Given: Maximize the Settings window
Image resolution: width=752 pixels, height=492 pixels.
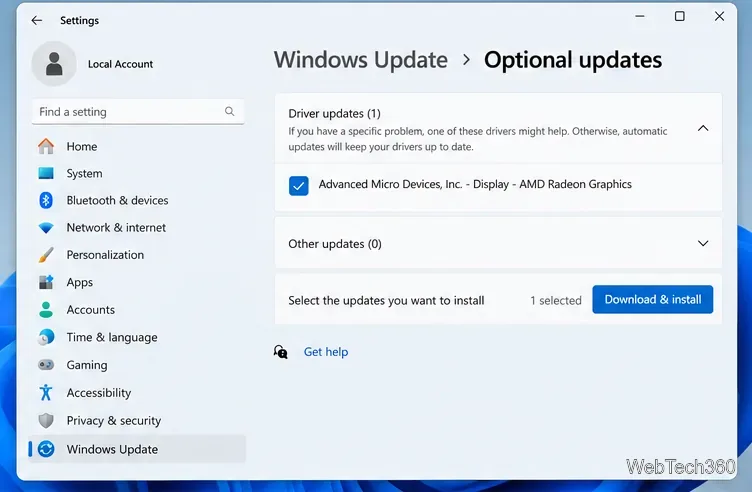Looking at the screenshot, I should point(680,16).
